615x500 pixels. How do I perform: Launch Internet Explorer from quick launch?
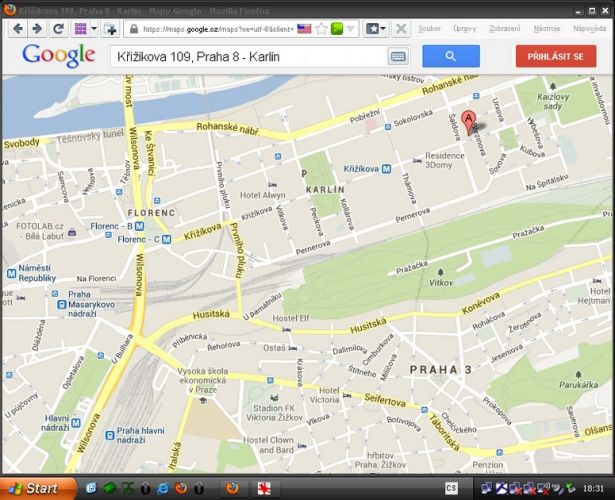[163, 488]
